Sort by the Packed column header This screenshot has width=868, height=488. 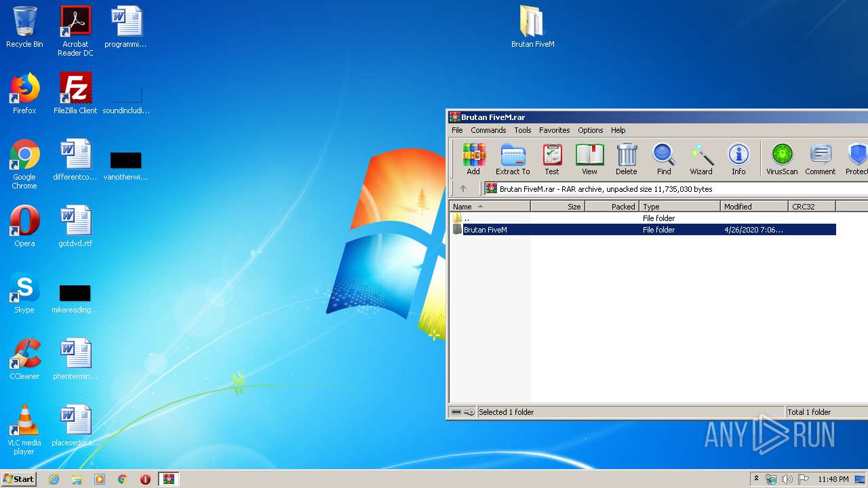612,207
